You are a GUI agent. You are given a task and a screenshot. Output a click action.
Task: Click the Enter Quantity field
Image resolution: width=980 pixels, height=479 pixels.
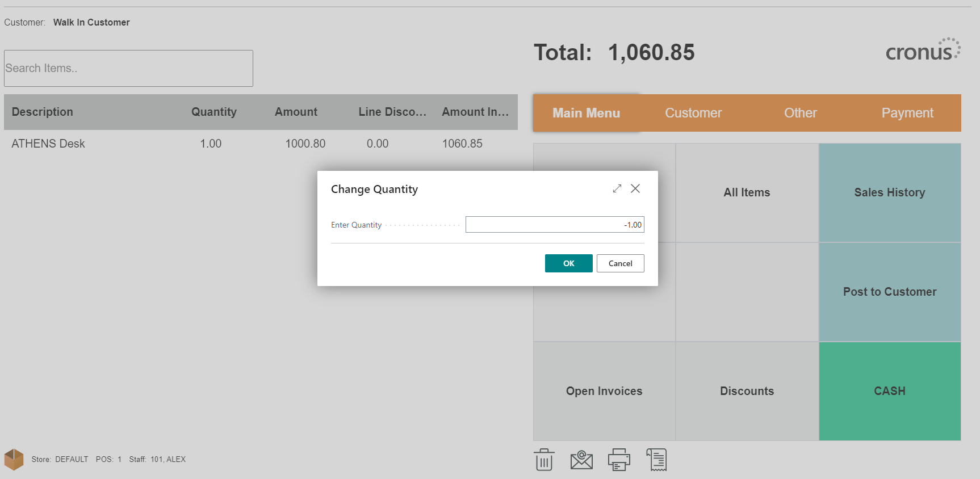click(554, 225)
